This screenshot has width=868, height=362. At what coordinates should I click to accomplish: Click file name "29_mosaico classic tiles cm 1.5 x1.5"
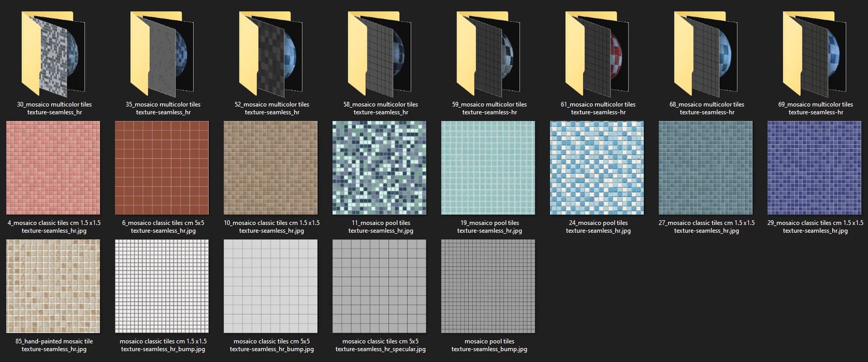[815, 223]
